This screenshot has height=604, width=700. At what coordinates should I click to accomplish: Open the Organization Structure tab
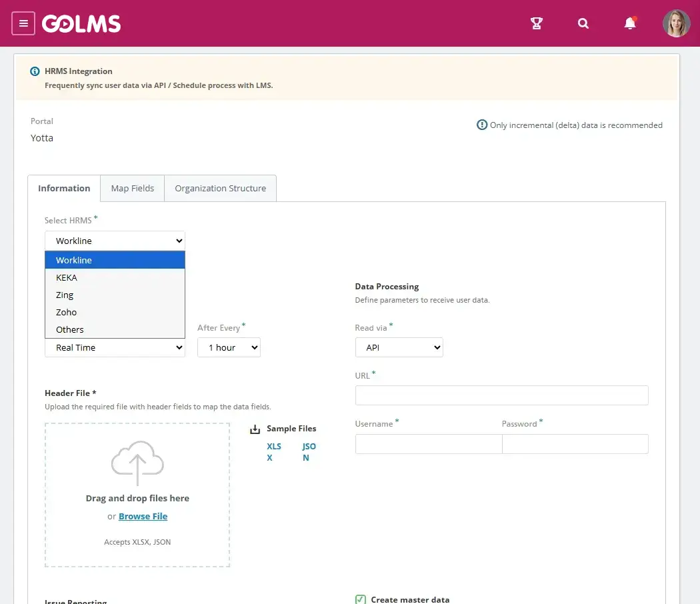pos(221,189)
